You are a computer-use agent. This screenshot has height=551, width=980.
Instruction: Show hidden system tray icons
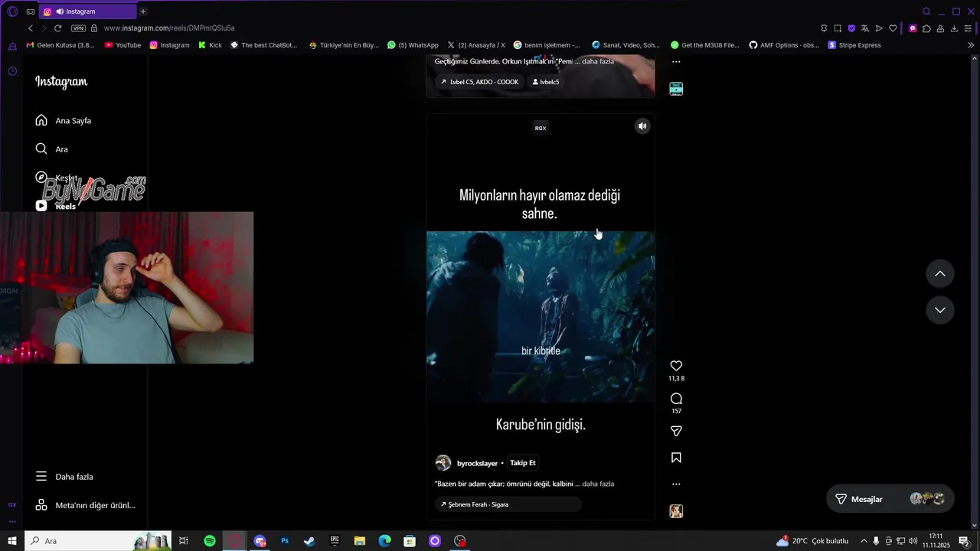[864, 541]
